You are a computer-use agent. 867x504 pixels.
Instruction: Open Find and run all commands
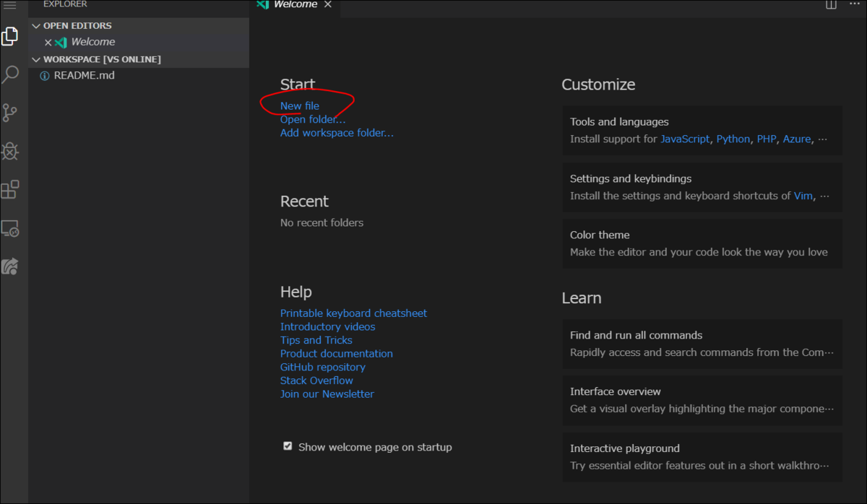[x=702, y=344]
